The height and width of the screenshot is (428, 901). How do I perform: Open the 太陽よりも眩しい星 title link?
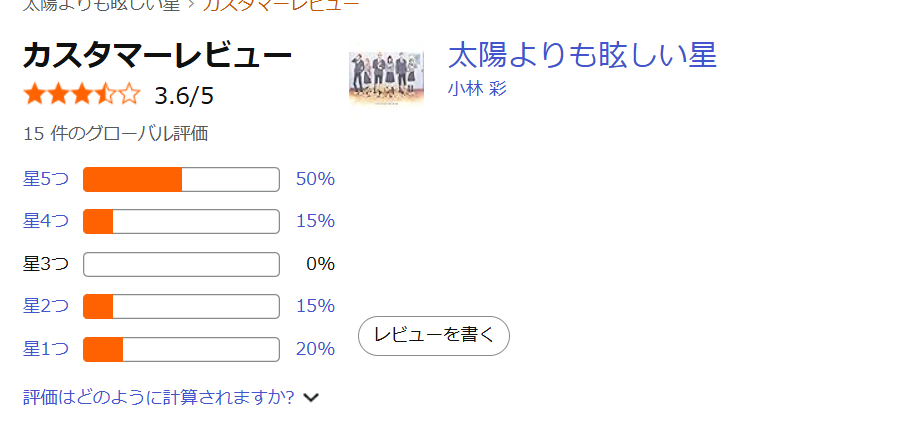[582, 54]
